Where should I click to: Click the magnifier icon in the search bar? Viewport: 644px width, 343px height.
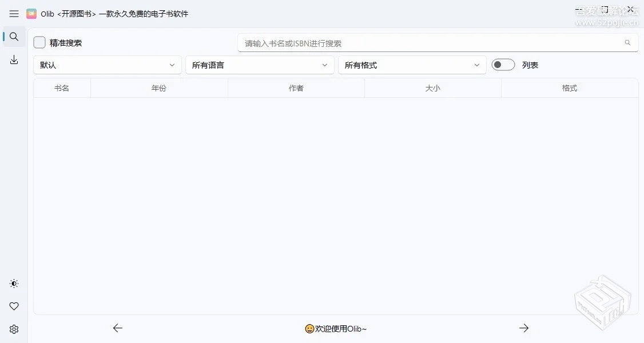[627, 42]
